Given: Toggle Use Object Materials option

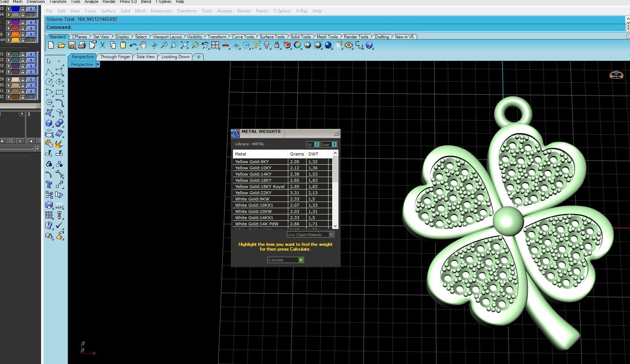Looking at the screenshot, I should coord(310,234).
